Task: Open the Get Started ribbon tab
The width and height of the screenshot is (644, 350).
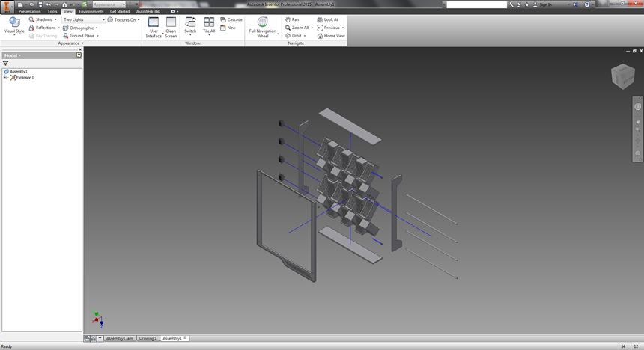Action: (120, 11)
